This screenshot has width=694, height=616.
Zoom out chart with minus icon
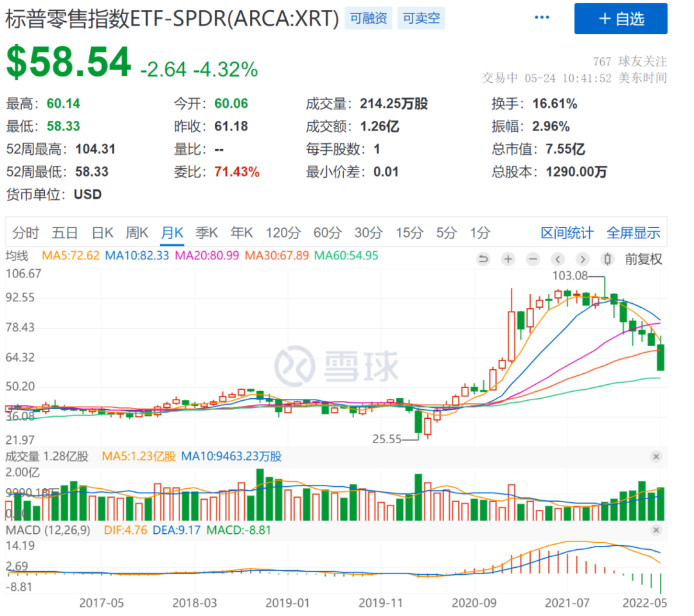pyautogui.click(x=533, y=259)
